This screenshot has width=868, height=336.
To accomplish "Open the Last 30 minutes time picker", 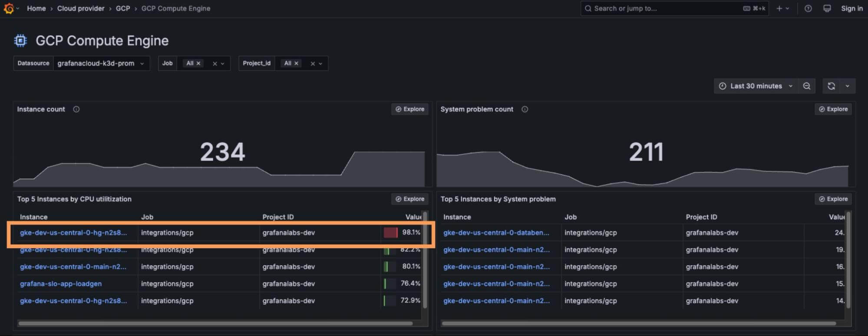I will [x=756, y=86].
